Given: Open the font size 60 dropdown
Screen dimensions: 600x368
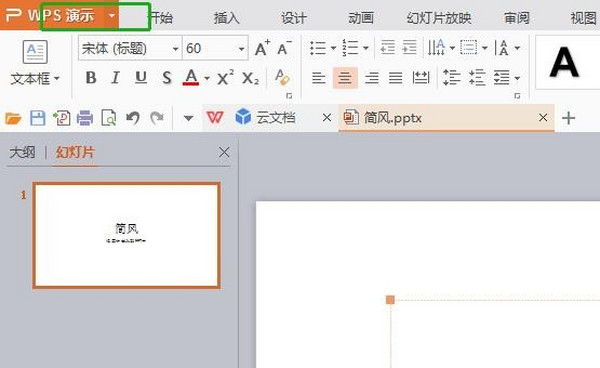Looking at the screenshot, I should [x=241, y=49].
